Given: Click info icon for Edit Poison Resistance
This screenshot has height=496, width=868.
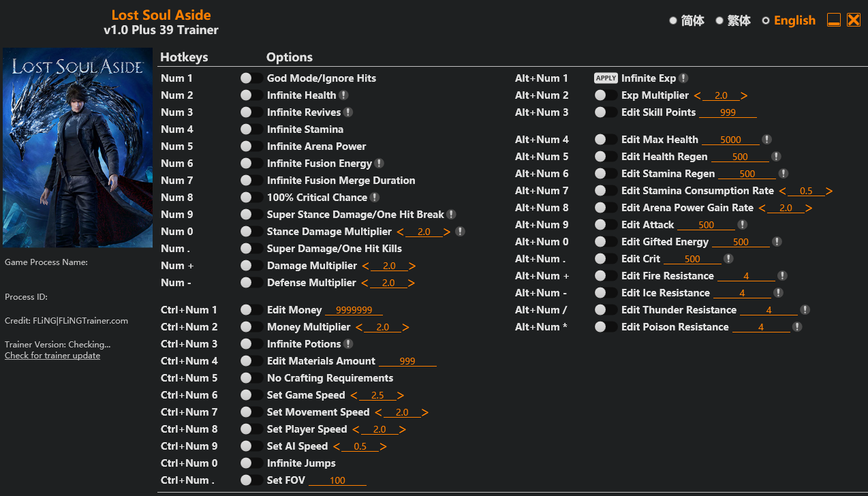Looking at the screenshot, I should point(797,327).
